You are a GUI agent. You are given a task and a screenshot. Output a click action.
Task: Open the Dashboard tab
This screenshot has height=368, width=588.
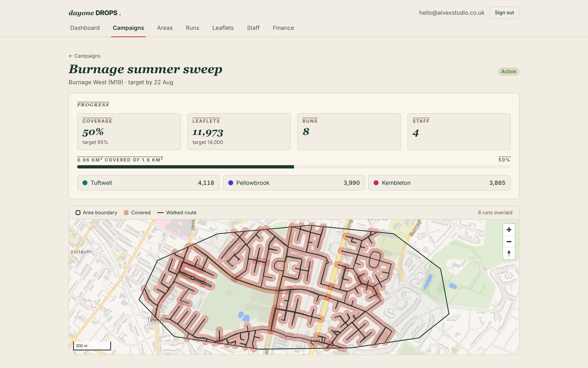click(x=85, y=28)
